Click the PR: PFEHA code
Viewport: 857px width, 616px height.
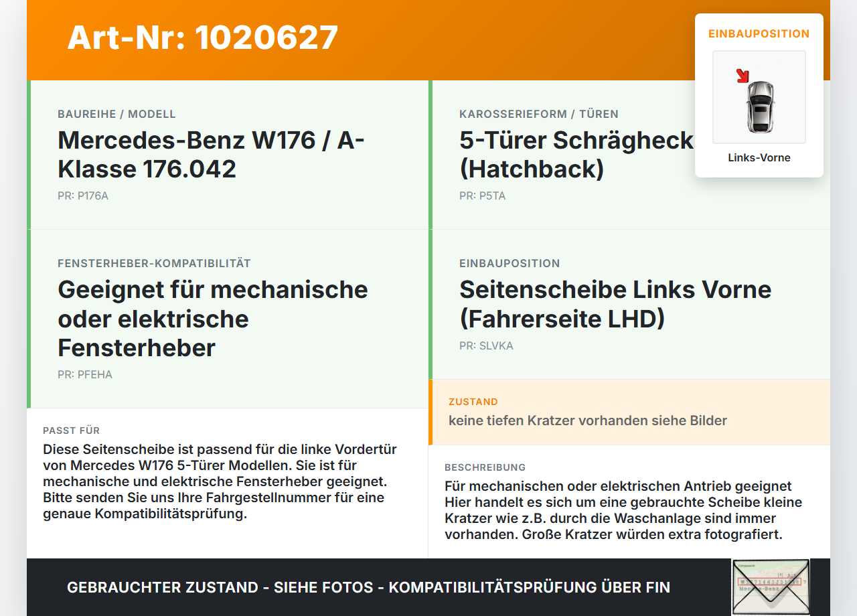point(85,375)
